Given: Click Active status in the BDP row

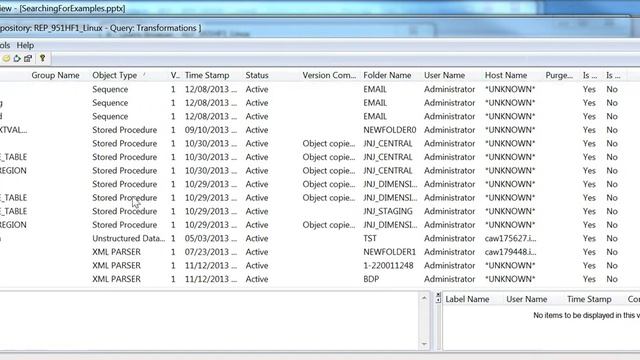Looking at the screenshot, I should pyautogui.click(x=257, y=279).
